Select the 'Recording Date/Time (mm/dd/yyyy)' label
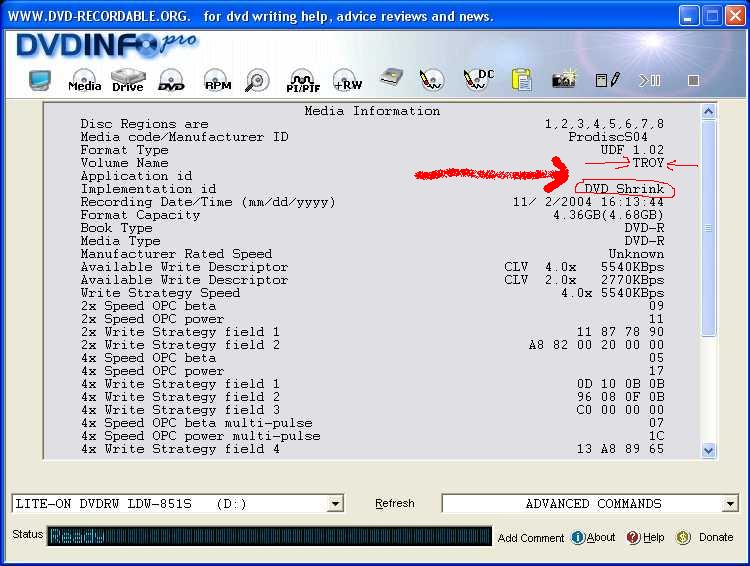This screenshot has height=566, width=750. [208, 202]
